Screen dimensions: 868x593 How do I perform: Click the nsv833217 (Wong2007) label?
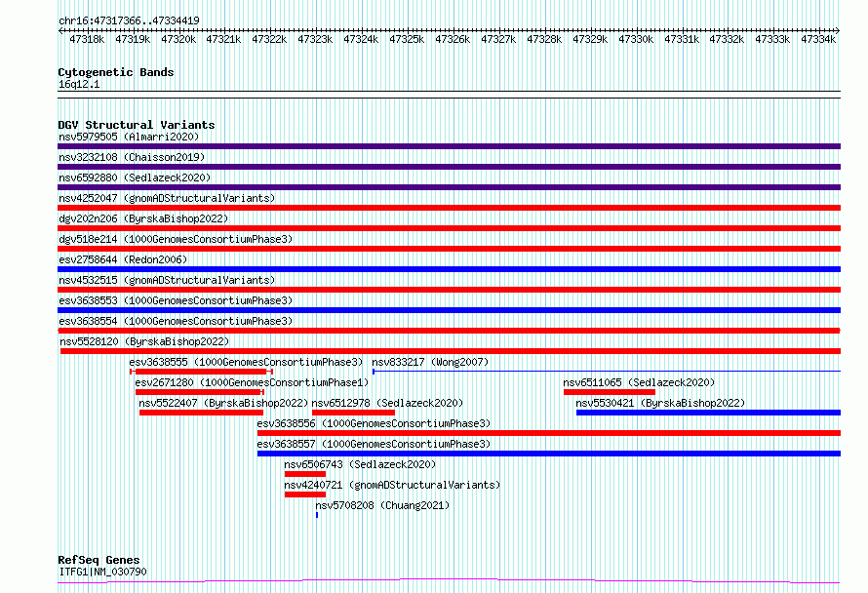coord(430,362)
